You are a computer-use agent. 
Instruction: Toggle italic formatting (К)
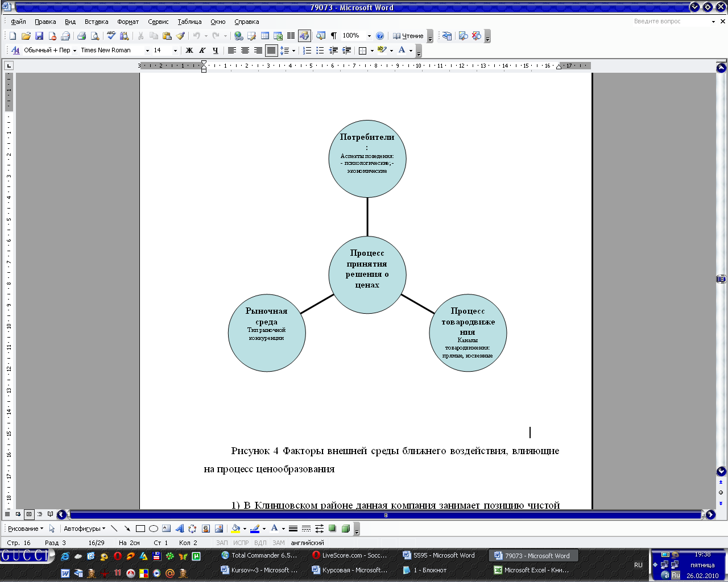[x=202, y=51]
